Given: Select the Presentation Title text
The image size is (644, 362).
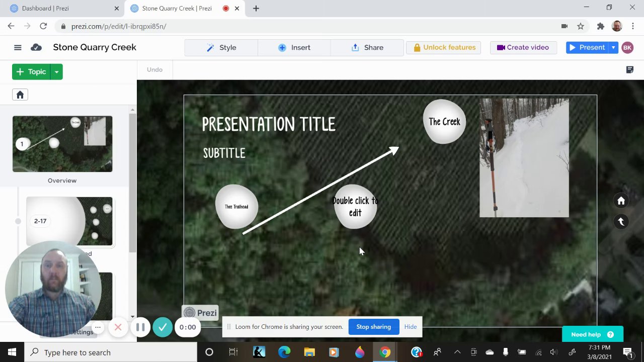Looking at the screenshot, I should tap(268, 124).
